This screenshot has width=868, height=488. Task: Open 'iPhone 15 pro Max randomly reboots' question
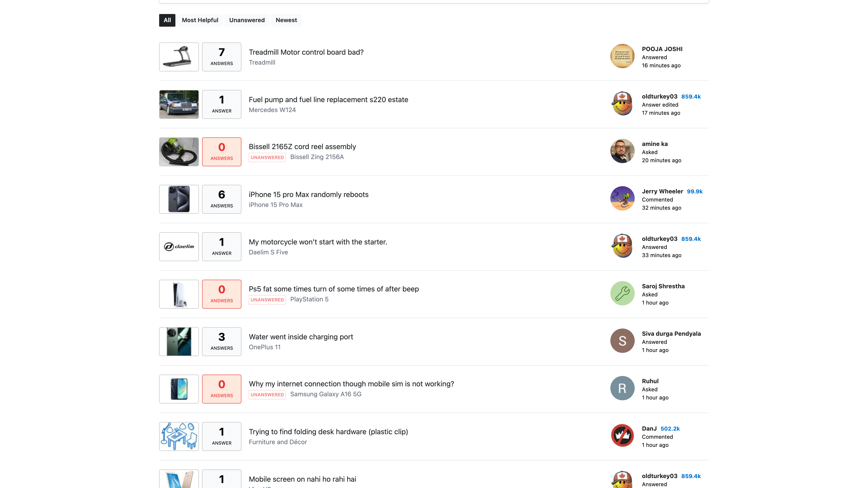click(x=308, y=195)
